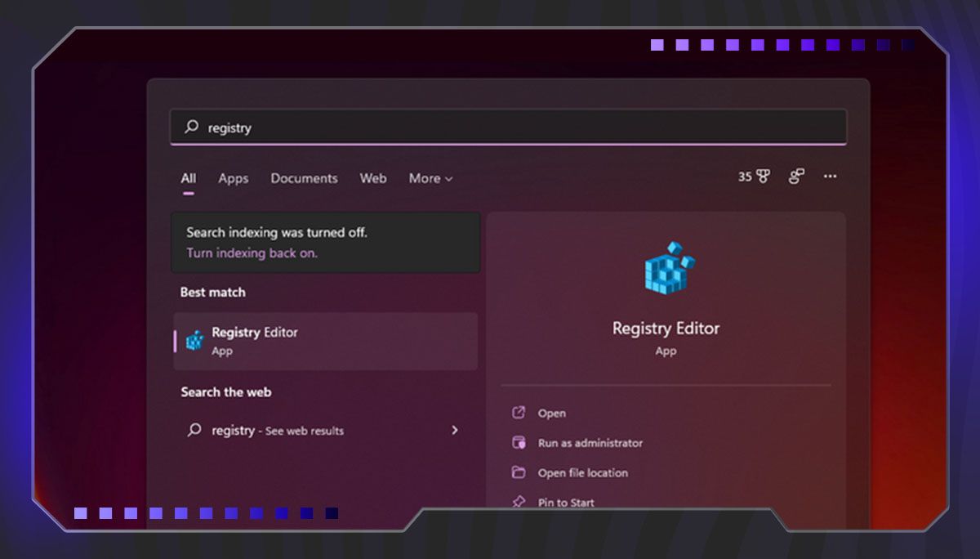Open the ellipsis search options menu

[831, 177]
